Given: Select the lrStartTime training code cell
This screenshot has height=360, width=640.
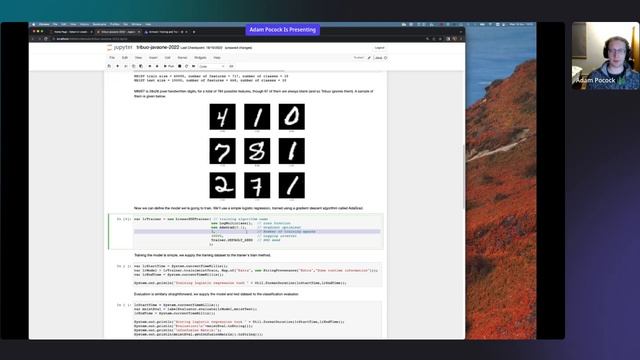Looking at the screenshot, I should coord(258,275).
